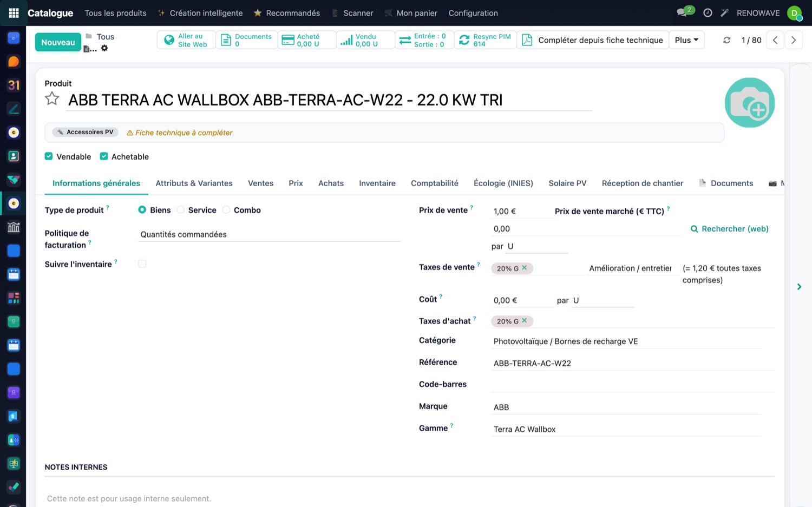Open the gear actions menu under Tous
This screenshot has height=507, width=812.
point(104,48)
